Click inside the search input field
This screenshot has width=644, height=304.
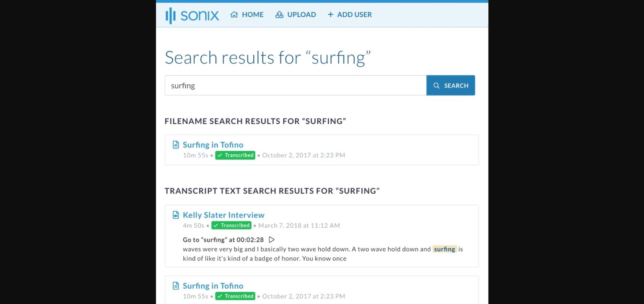pyautogui.click(x=293, y=85)
